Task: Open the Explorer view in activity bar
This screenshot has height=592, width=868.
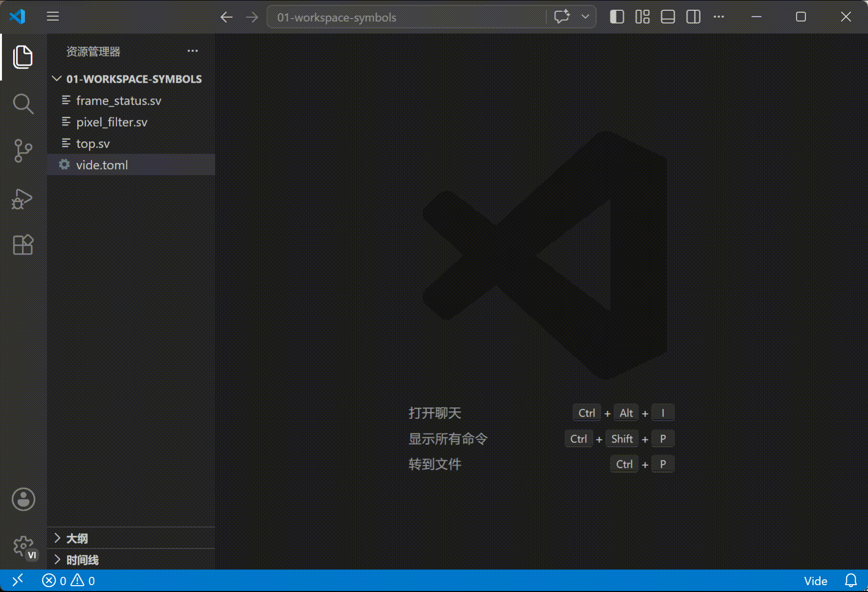Action: click(23, 57)
